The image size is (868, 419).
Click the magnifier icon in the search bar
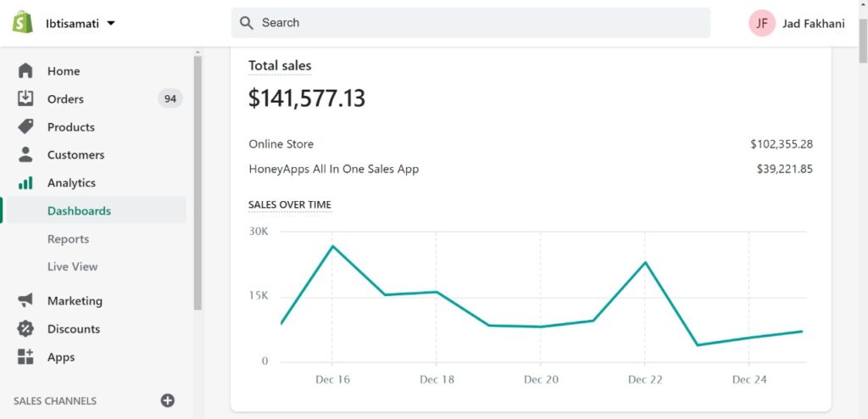point(247,23)
